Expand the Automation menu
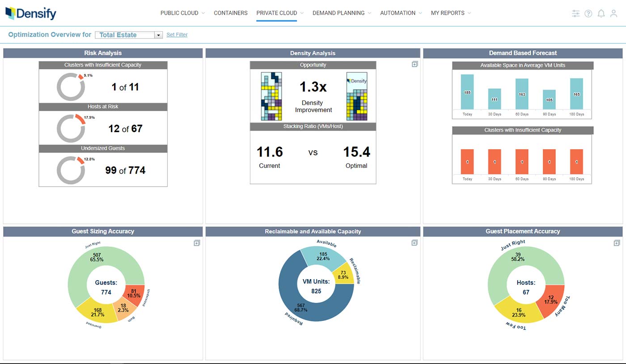 point(401,13)
